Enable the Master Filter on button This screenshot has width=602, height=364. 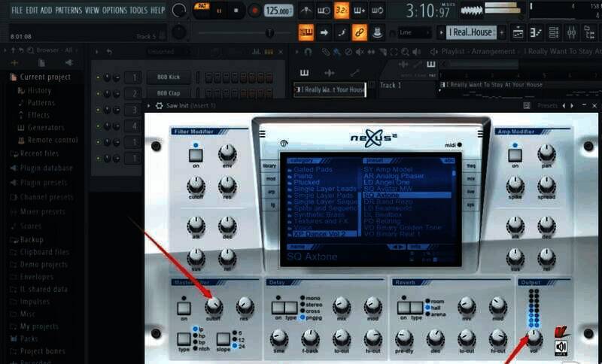pos(184,308)
